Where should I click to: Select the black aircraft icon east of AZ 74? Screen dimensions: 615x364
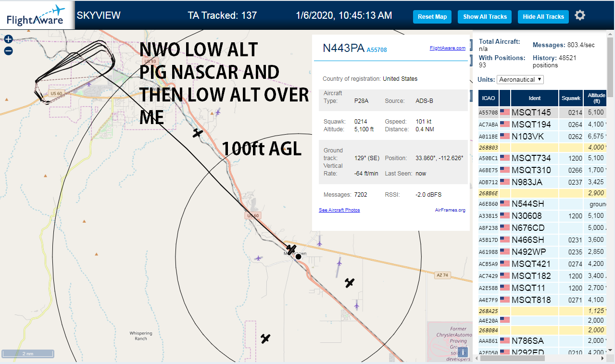350,282
